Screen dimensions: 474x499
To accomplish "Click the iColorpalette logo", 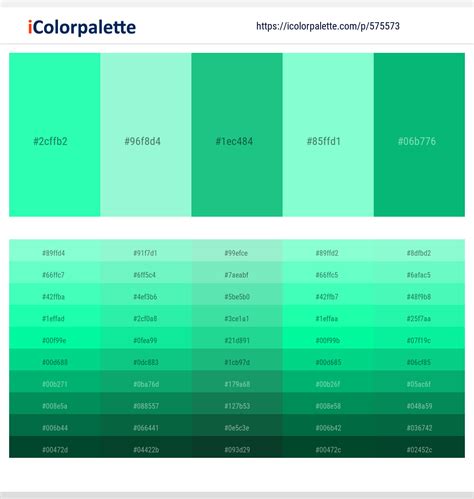I will (82, 27).
